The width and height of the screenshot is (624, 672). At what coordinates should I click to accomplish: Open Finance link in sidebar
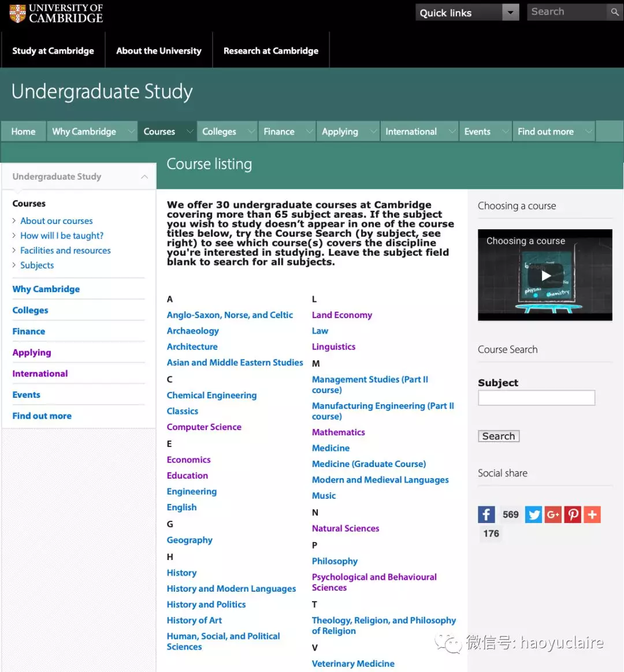click(29, 331)
